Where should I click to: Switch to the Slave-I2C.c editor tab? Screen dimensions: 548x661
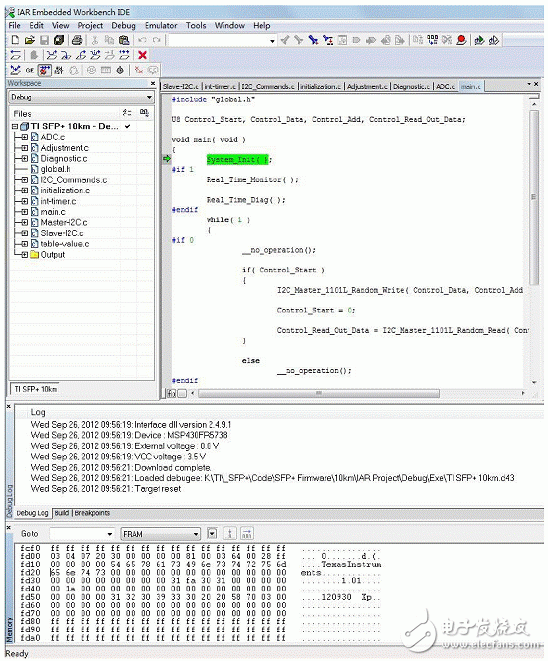180,86
